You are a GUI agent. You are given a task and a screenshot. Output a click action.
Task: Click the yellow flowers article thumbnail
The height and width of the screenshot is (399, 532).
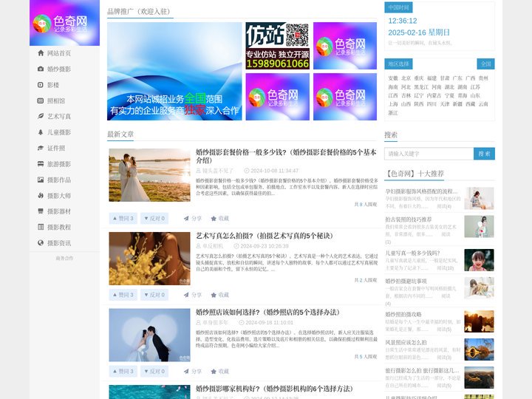[x=149, y=259]
